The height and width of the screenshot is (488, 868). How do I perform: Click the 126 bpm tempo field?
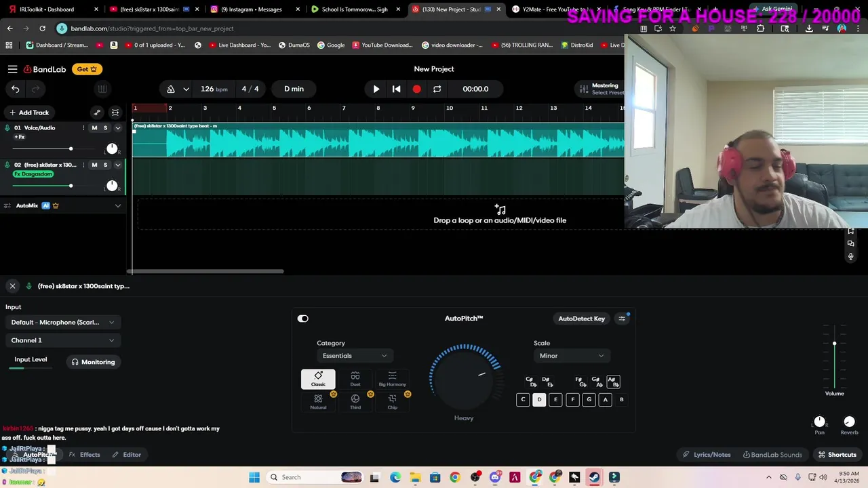(x=214, y=89)
